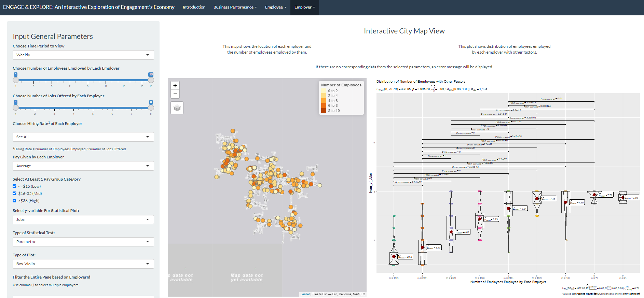Open the Employee navigation menu

275,7
